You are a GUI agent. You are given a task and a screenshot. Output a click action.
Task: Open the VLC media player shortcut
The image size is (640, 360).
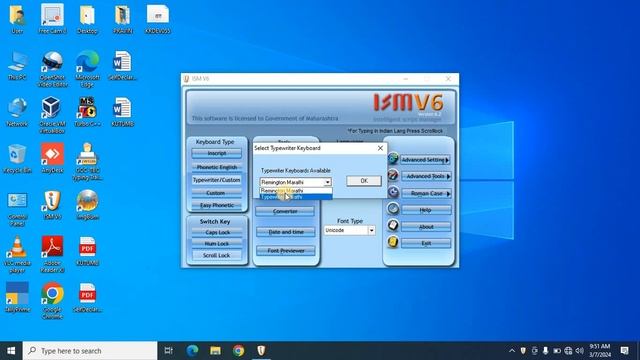coord(17,255)
